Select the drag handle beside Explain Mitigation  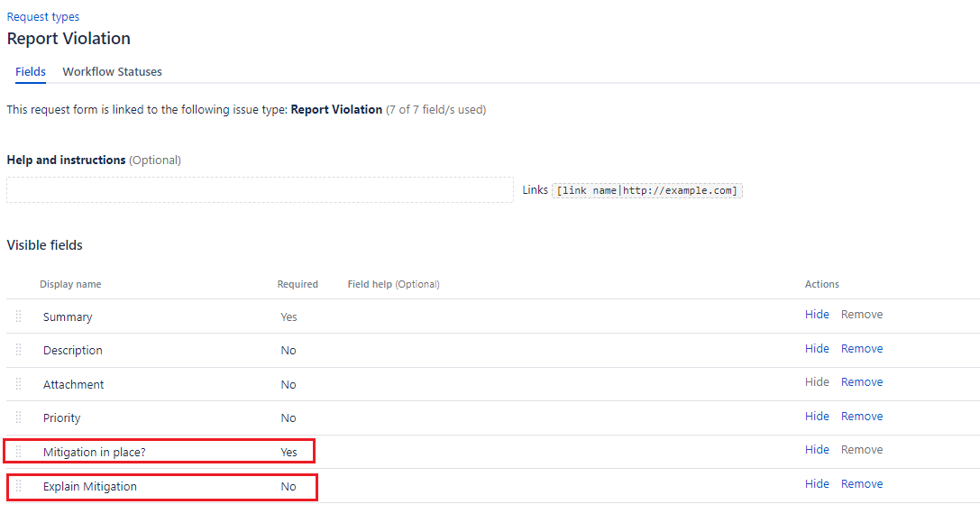click(x=18, y=485)
